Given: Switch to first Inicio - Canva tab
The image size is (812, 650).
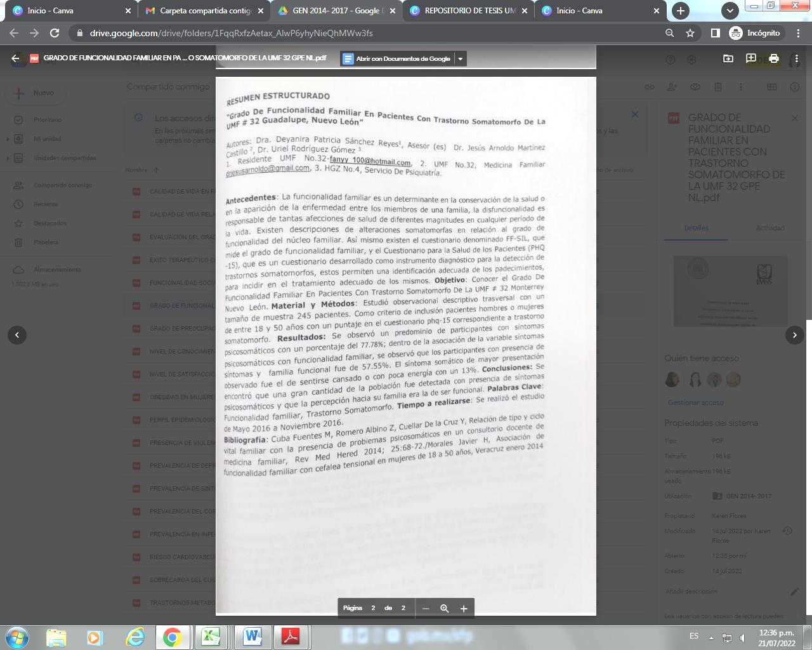Looking at the screenshot, I should 71,11.
